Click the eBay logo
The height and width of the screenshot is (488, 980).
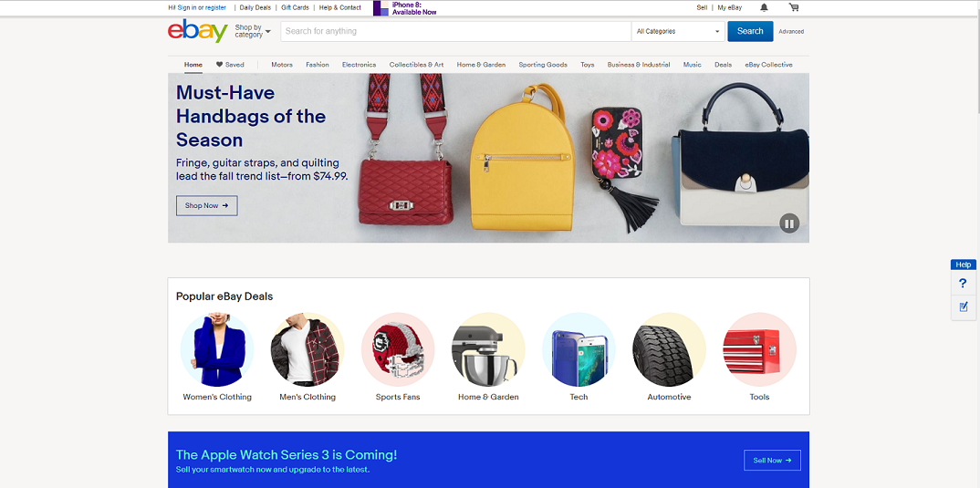tap(197, 31)
